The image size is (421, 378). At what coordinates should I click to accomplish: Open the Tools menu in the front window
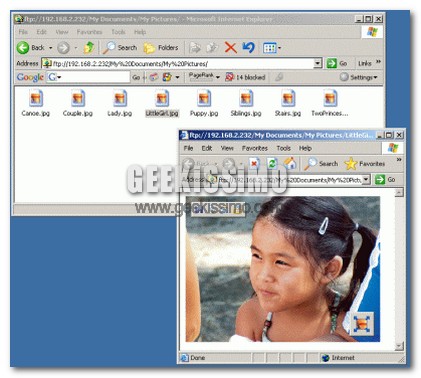pyautogui.click(x=283, y=148)
